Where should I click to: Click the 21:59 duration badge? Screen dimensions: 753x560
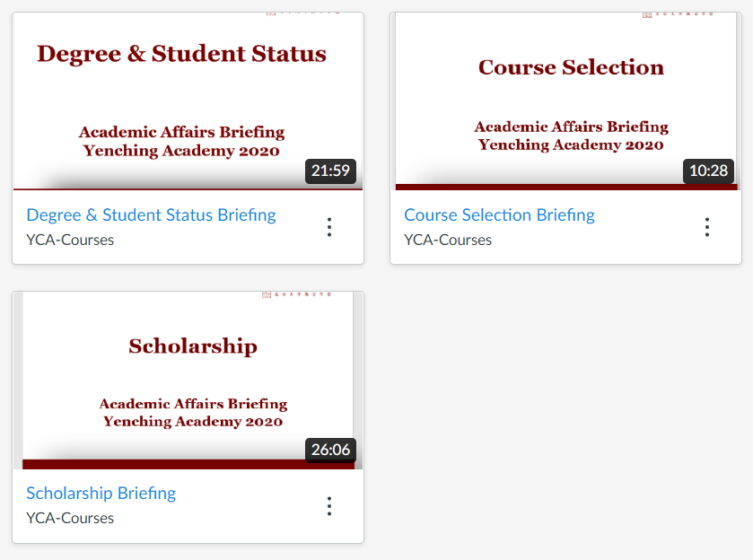[x=330, y=171]
